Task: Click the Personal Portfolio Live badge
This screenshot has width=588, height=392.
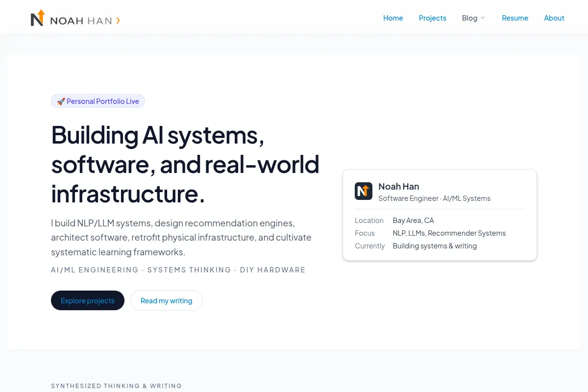Action: tap(98, 101)
